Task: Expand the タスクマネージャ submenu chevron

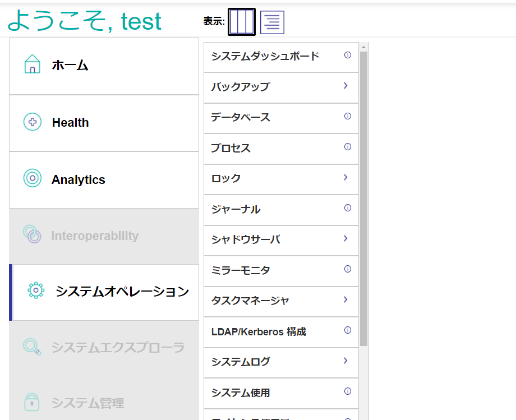Action: coord(345,299)
